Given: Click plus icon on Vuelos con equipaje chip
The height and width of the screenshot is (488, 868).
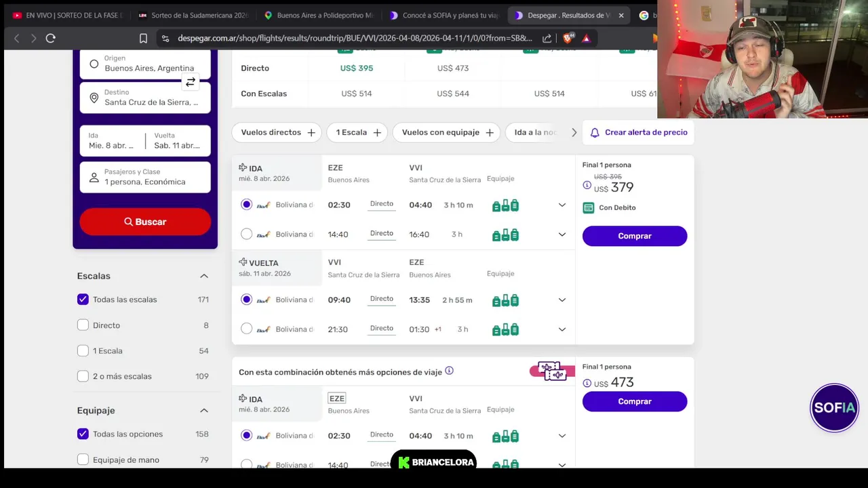Looking at the screenshot, I should tap(490, 133).
